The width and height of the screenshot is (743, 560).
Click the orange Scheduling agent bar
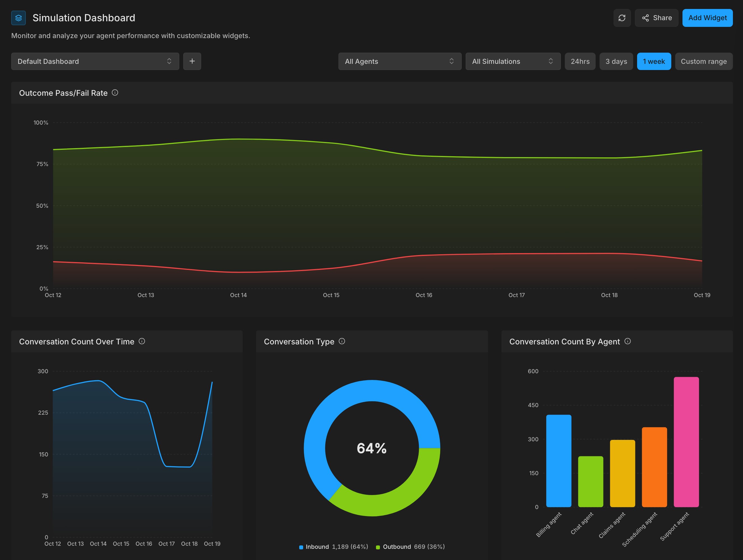pyautogui.click(x=654, y=467)
